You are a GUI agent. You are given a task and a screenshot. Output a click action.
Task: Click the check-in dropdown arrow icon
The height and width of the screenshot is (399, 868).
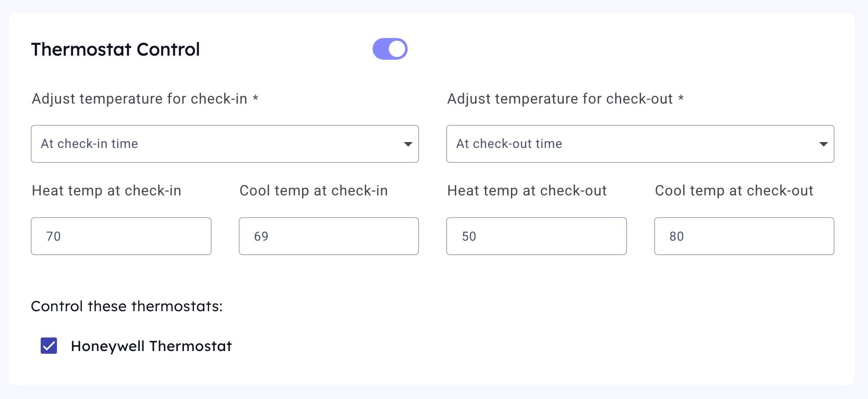pyautogui.click(x=408, y=144)
